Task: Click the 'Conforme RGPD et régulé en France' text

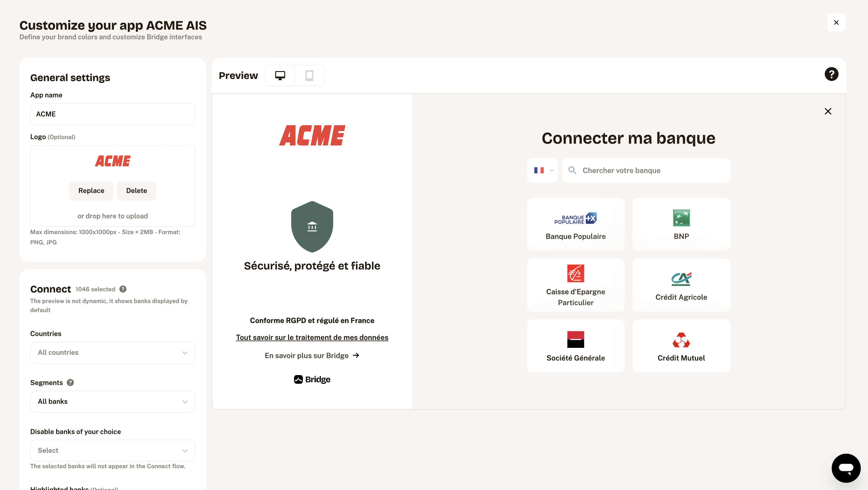Action: 312,320
